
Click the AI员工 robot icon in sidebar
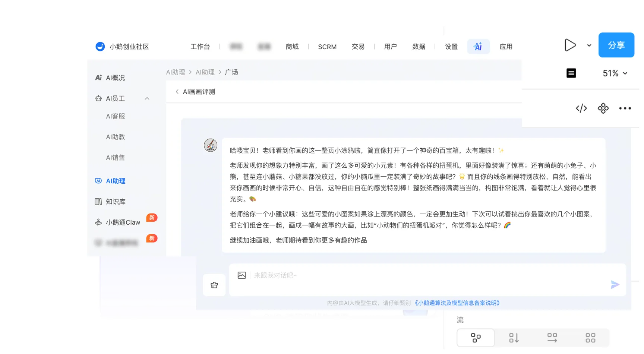pyautogui.click(x=98, y=99)
